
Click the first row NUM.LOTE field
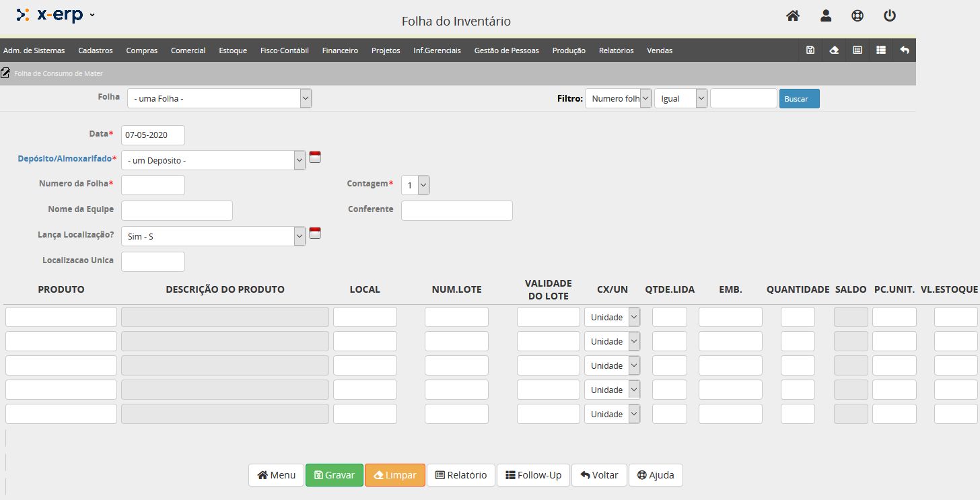456,317
